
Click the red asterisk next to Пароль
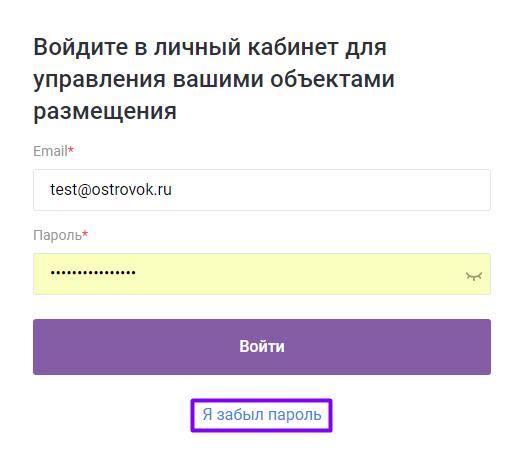(x=85, y=233)
